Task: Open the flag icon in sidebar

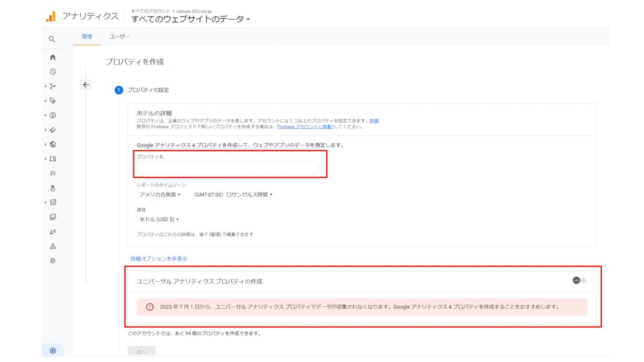Action: [x=53, y=174]
